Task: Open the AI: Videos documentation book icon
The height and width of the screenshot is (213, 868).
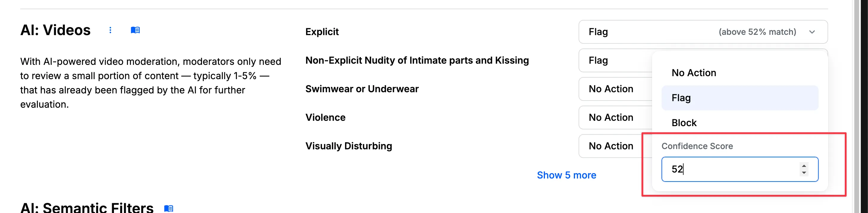Action: [x=135, y=30]
